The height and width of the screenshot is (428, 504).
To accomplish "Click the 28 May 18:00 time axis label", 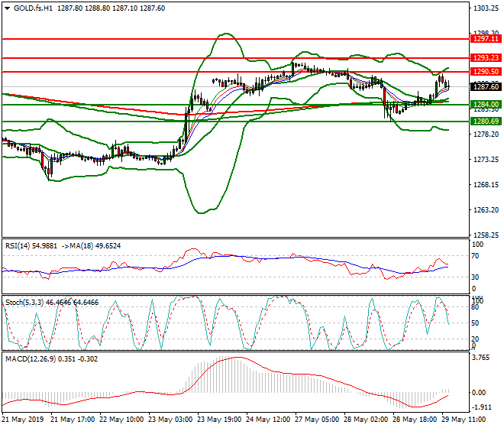I will [415, 420].
